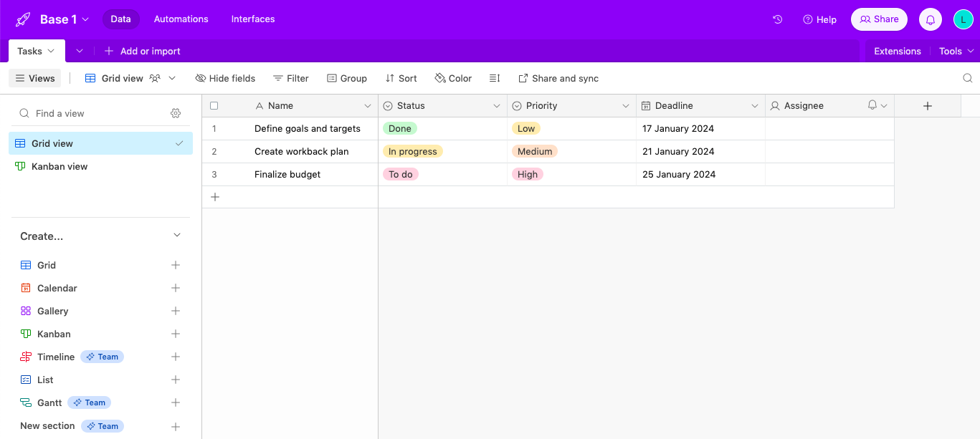Open Share and sync options
The height and width of the screenshot is (439, 980).
coord(558,78)
